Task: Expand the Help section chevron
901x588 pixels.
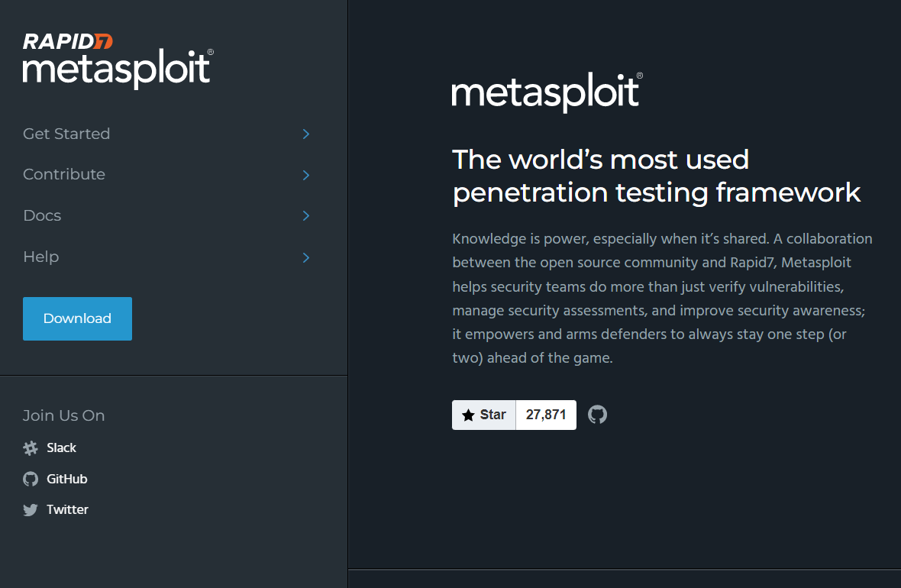Action: click(x=305, y=257)
